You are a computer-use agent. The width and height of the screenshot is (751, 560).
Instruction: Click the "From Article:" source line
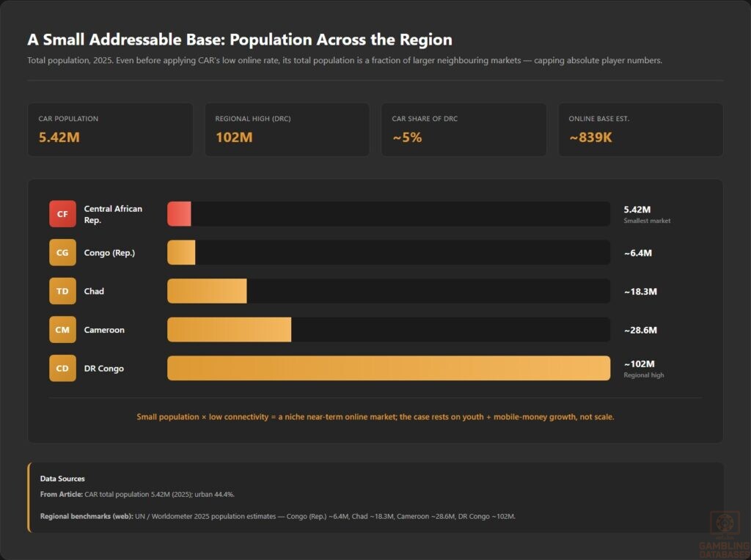(x=137, y=495)
